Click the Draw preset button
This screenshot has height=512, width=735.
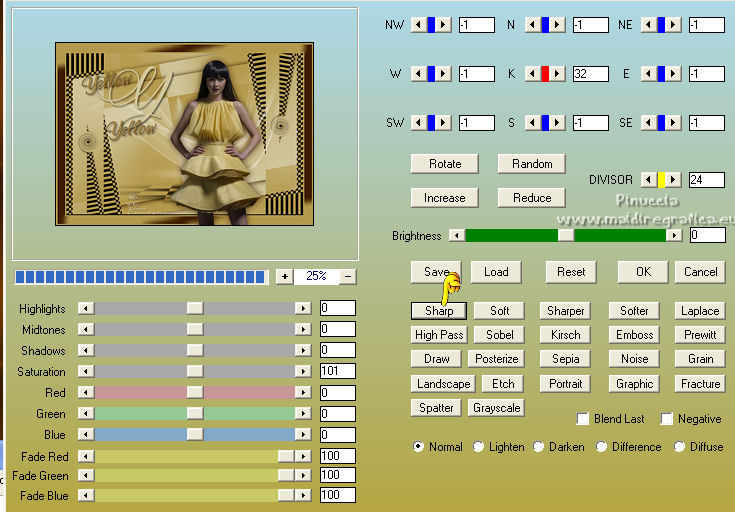coord(436,359)
